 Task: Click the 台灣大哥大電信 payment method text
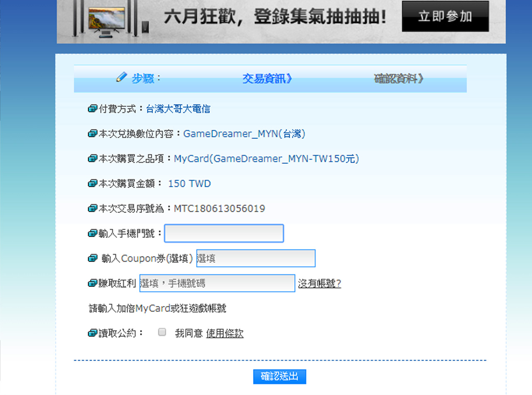pos(178,109)
